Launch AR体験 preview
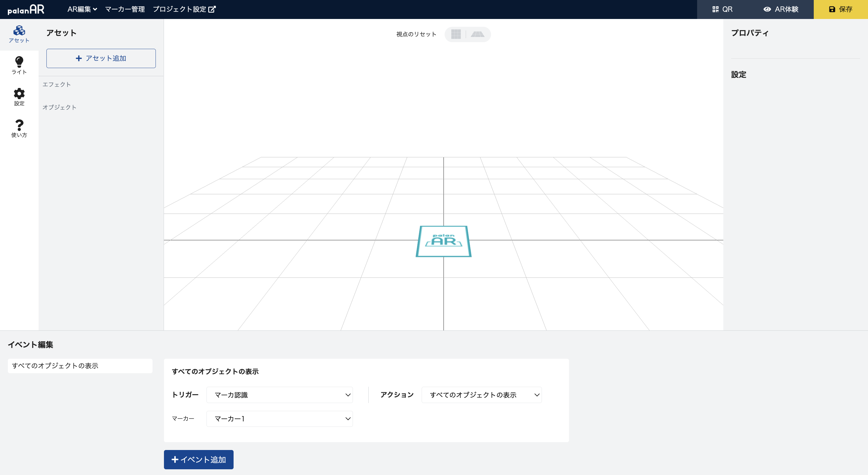Screen dimensions: 868x475 coord(781,9)
